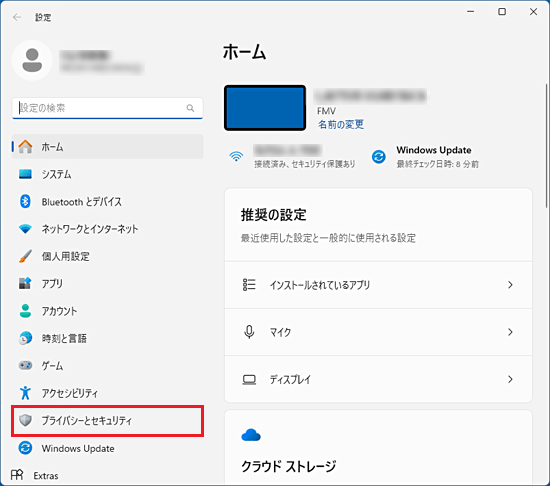The height and width of the screenshot is (486, 550).
Task: Click the Extras icon at the sidebar bottom
Action: click(x=17, y=475)
